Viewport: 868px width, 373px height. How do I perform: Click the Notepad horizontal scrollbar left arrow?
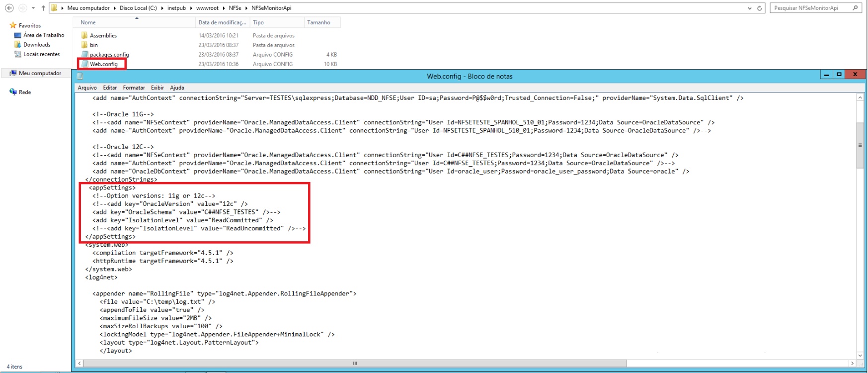[x=79, y=364]
